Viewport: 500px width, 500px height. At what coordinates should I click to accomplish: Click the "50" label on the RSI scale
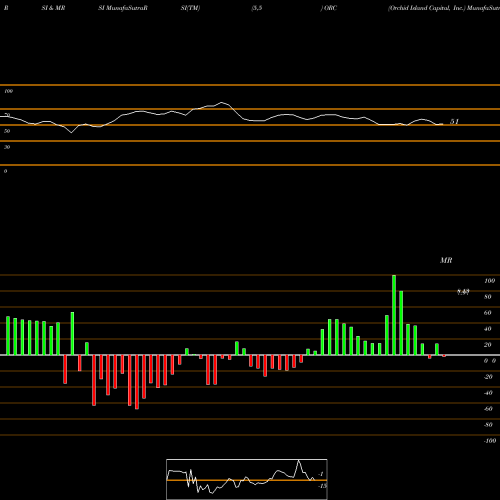[x=7, y=131]
